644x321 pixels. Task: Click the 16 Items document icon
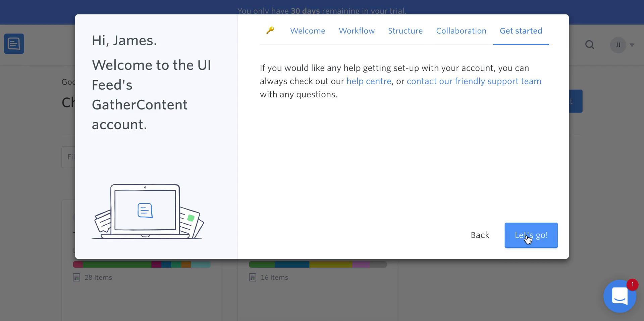(253, 277)
